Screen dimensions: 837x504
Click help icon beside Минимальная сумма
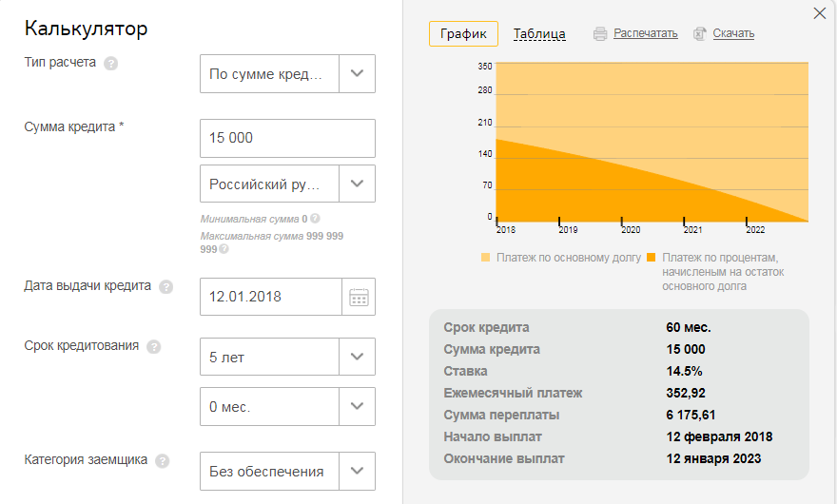click(x=315, y=219)
